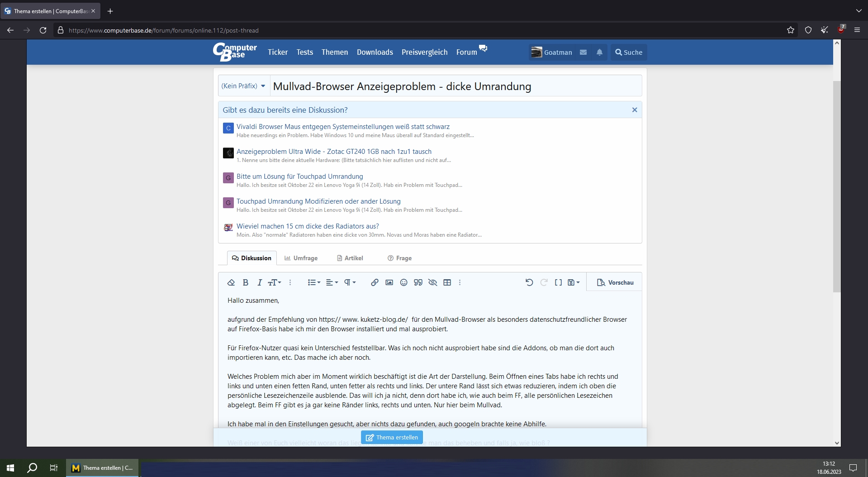Viewport: 868px width, 477px height.
Task: Open Anzeigeproblem Ultra Wide thread link
Action: [x=334, y=152]
